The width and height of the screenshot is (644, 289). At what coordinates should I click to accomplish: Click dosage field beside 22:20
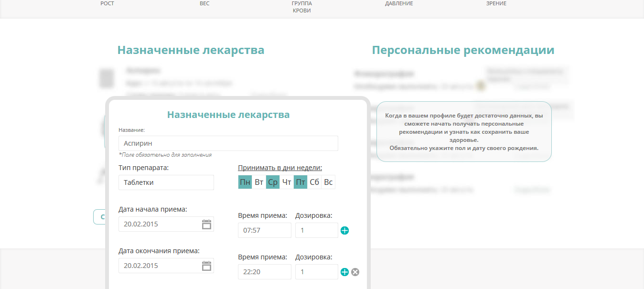pyautogui.click(x=316, y=272)
